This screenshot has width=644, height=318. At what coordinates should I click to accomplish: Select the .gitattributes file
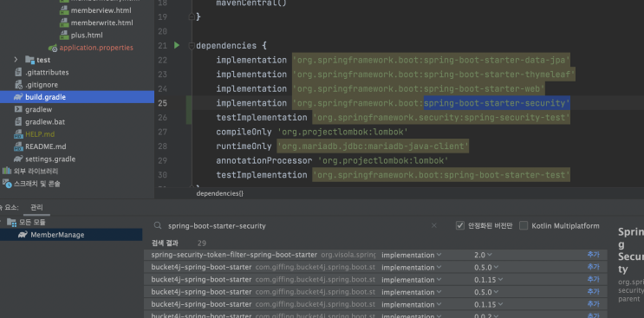pos(47,72)
